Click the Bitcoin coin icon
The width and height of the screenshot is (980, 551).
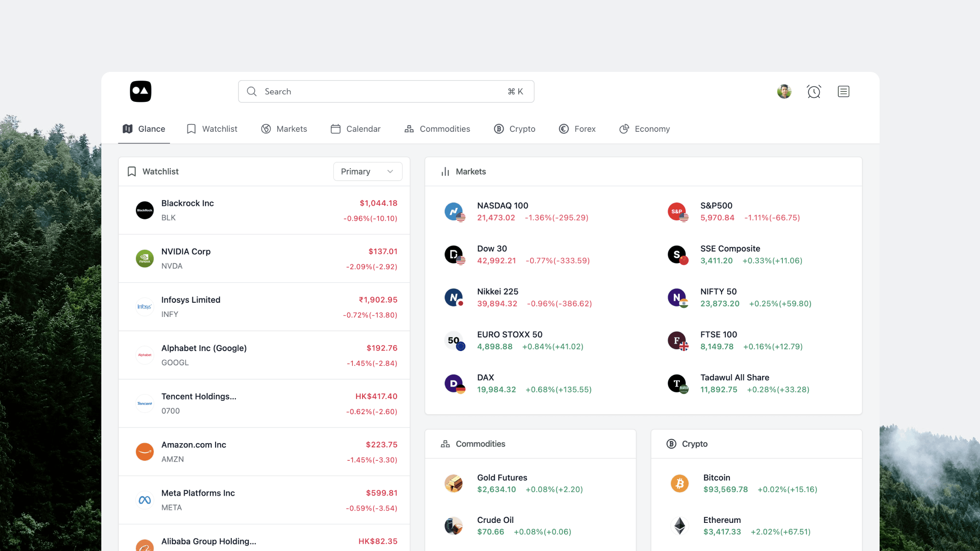pyautogui.click(x=679, y=483)
